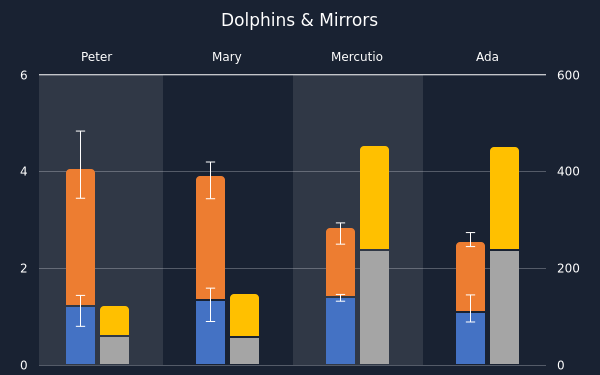Click the Peter category label

pos(96,57)
